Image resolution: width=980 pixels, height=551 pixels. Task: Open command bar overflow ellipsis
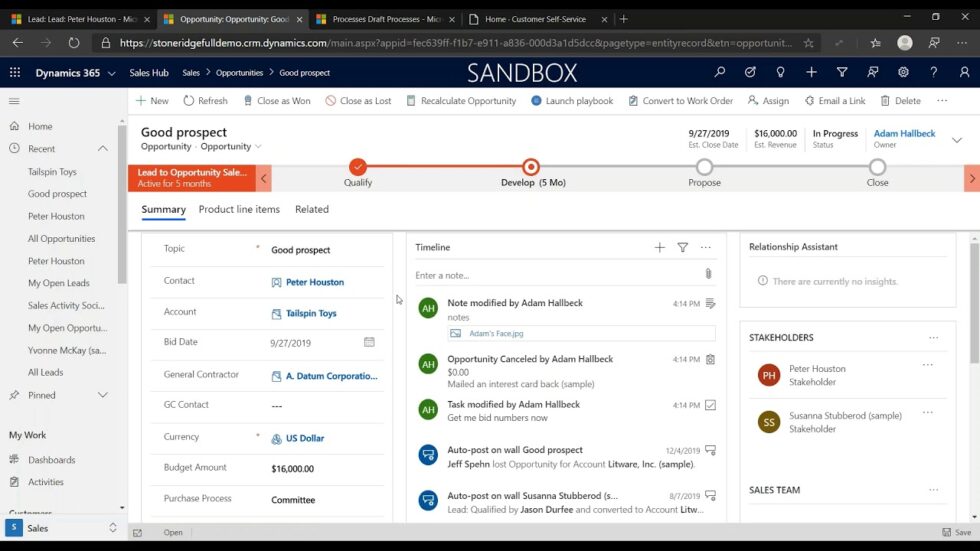tap(942, 101)
